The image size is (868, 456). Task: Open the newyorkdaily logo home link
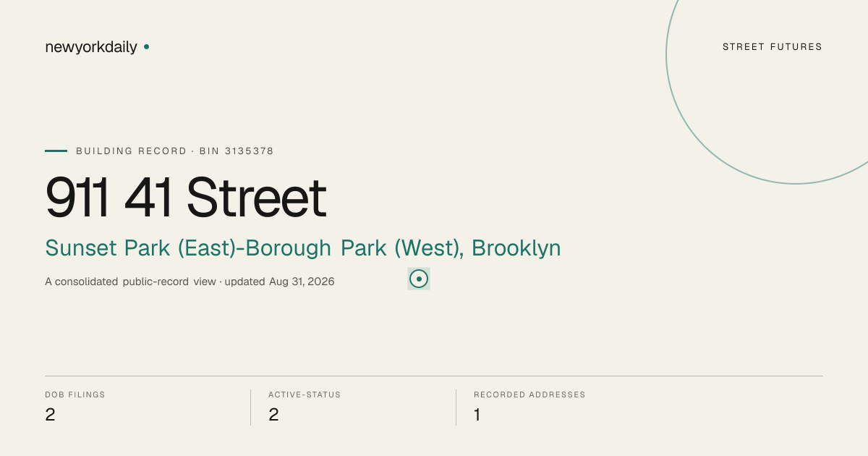pos(91,47)
